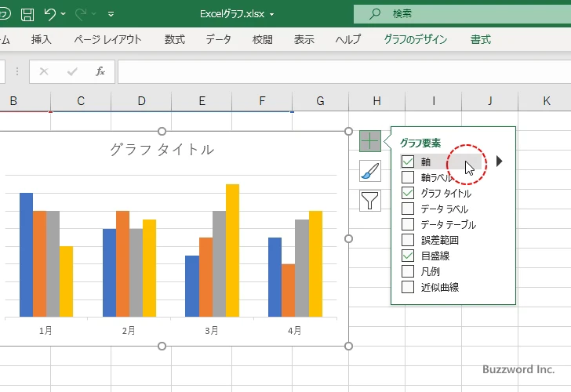Open the Excelグラフ.xlsx file name dropdown
The width and height of the screenshot is (571, 392).
(x=271, y=15)
